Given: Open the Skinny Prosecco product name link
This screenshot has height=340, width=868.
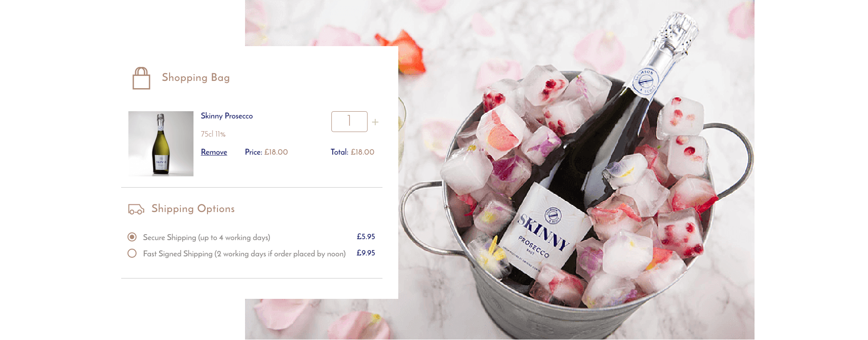Looking at the screenshot, I should 226,116.
